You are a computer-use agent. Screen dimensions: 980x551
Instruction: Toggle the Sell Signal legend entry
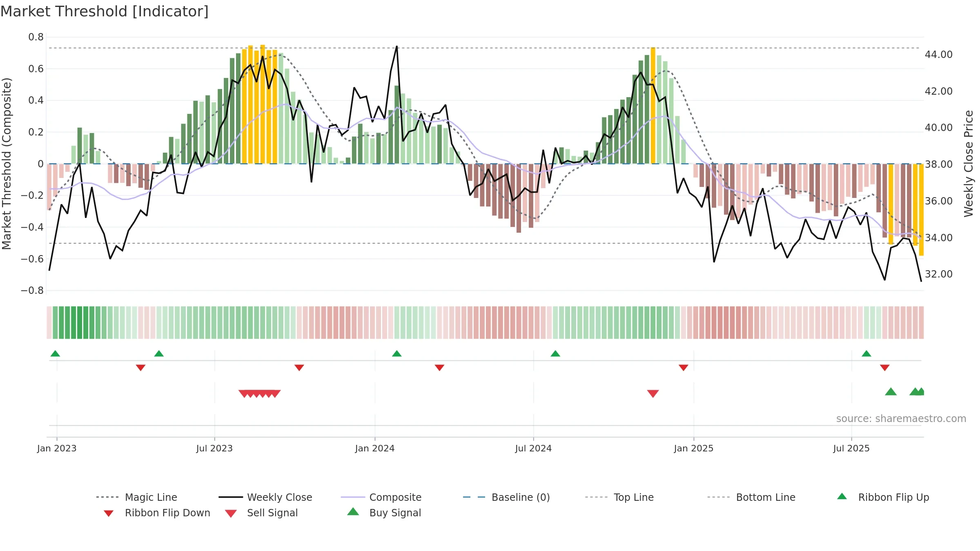tap(261, 513)
